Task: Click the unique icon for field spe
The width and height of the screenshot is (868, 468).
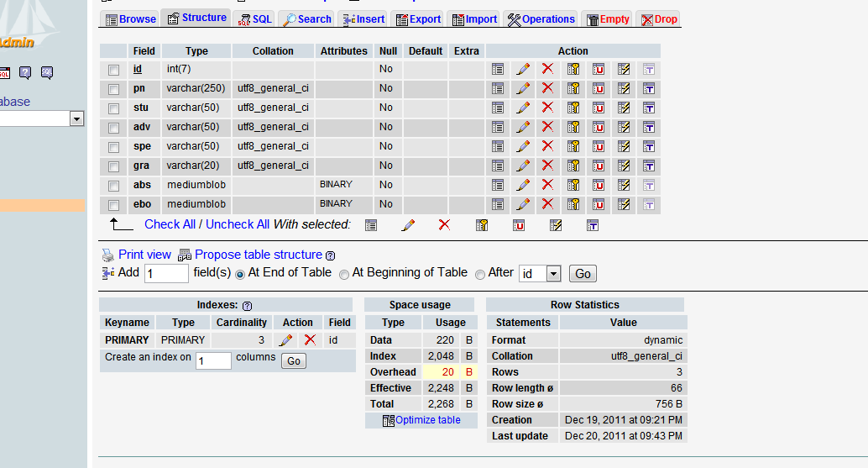Action: click(x=599, y=146)
